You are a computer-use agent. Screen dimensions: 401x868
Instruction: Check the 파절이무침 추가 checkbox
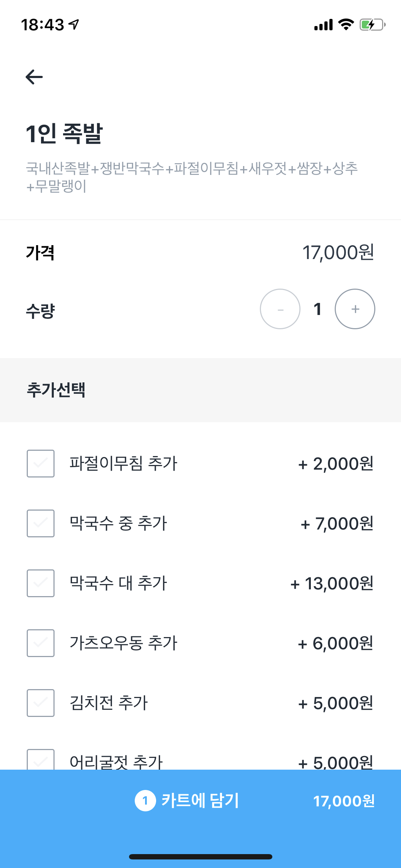click(41, 464)
